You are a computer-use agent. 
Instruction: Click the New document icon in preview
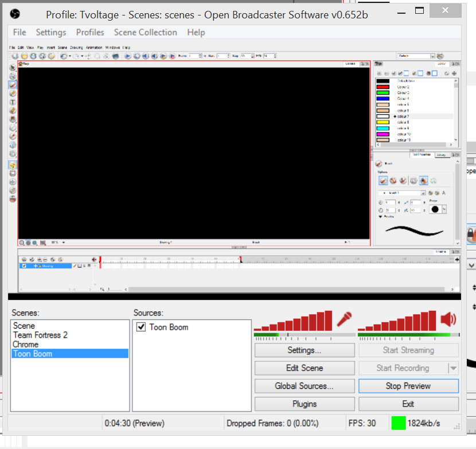point(15,56)
